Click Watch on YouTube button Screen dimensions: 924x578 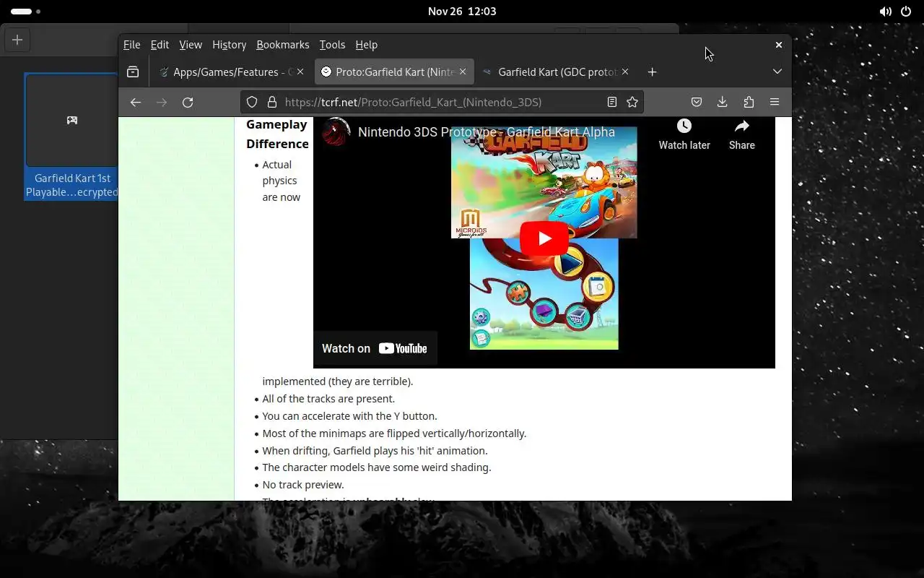(x=375, y=348)
